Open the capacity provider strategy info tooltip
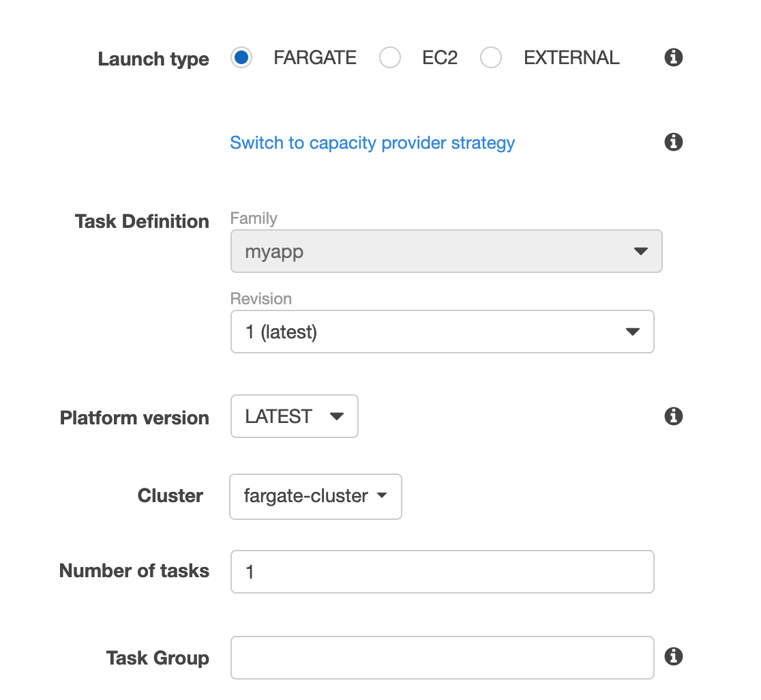 pos(673,142)
